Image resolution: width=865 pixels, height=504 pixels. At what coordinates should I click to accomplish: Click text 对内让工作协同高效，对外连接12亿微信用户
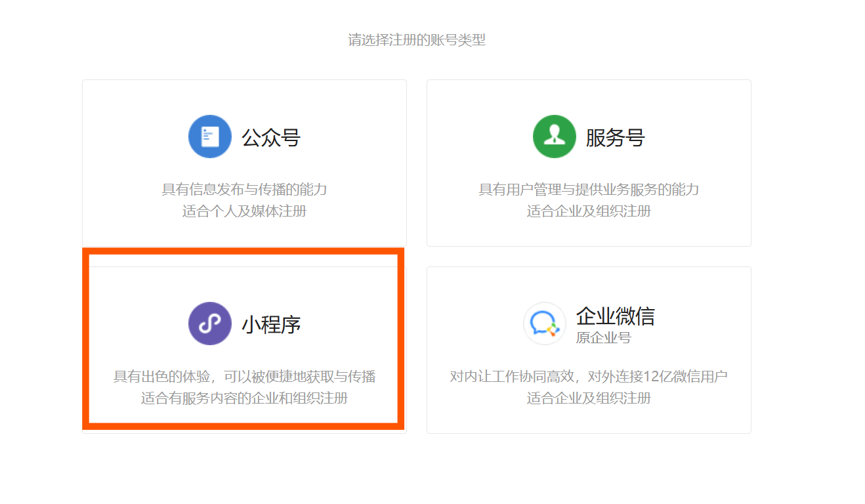(x=589, y=377)
